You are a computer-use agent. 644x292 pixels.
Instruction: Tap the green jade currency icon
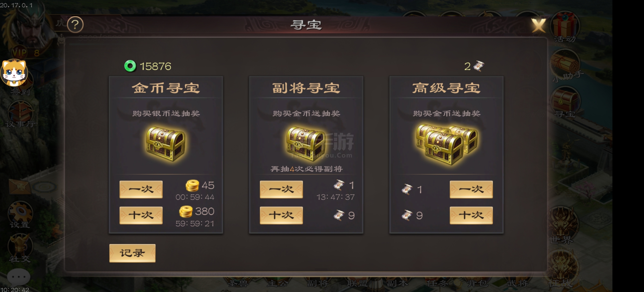[x=130, y=66]
